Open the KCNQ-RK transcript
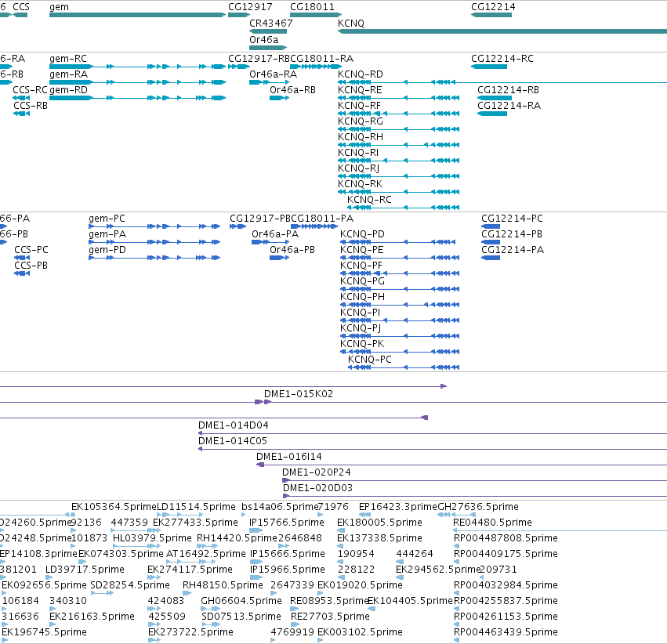This screenshot has width=667, height=644. coord(361,184)
